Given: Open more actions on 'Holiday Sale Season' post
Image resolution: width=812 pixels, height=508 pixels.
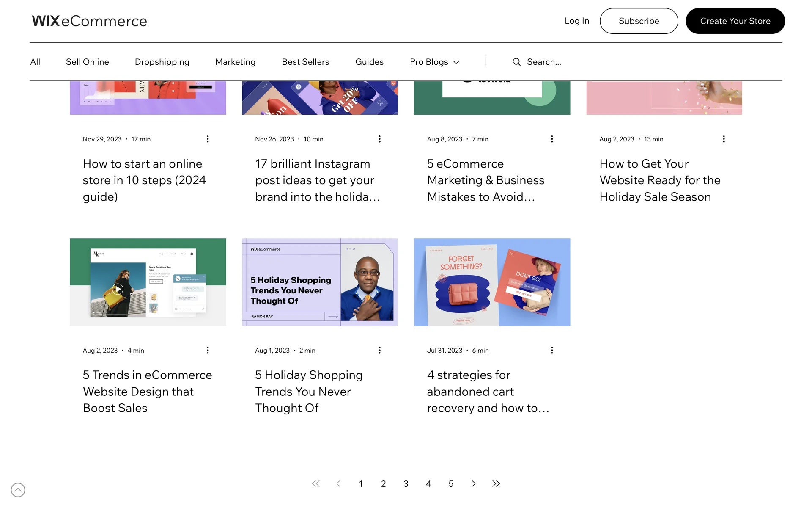Looking at the screenshot, I should click(x=724, y=139).
